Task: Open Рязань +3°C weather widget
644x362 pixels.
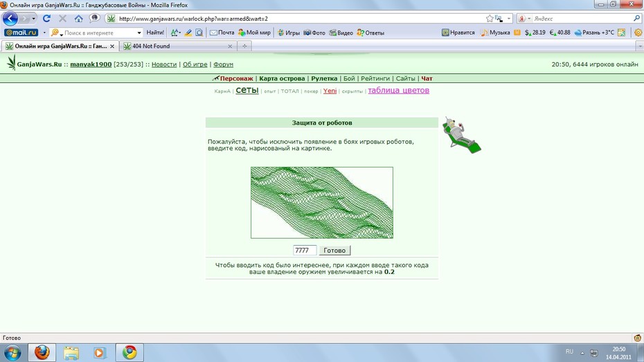Action: click(x=594, y=33)
